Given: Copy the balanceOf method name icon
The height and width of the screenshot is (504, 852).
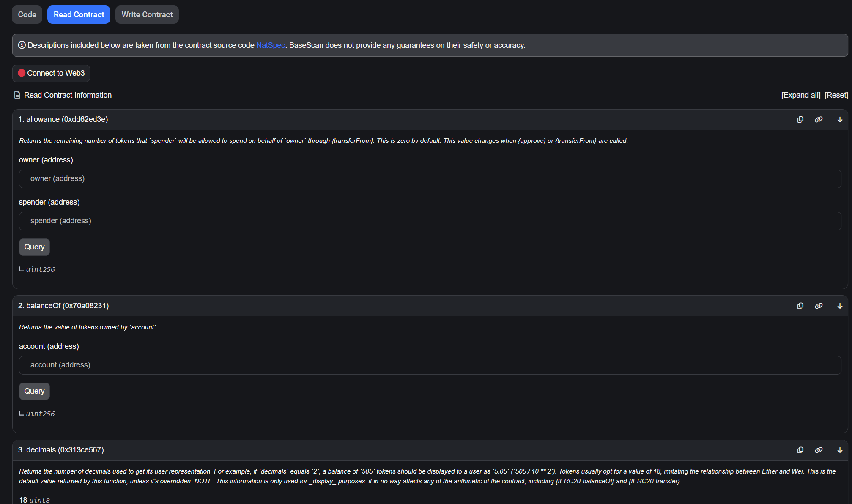Looking at the screenshot, I should pyautogui.click(x=800, y=306).
